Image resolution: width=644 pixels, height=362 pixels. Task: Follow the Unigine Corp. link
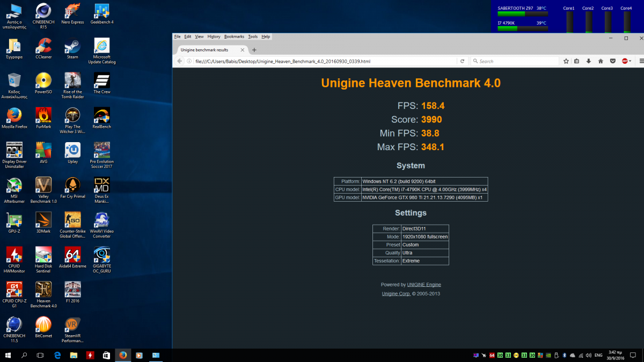pyautogui.click(x=396, y=294)
